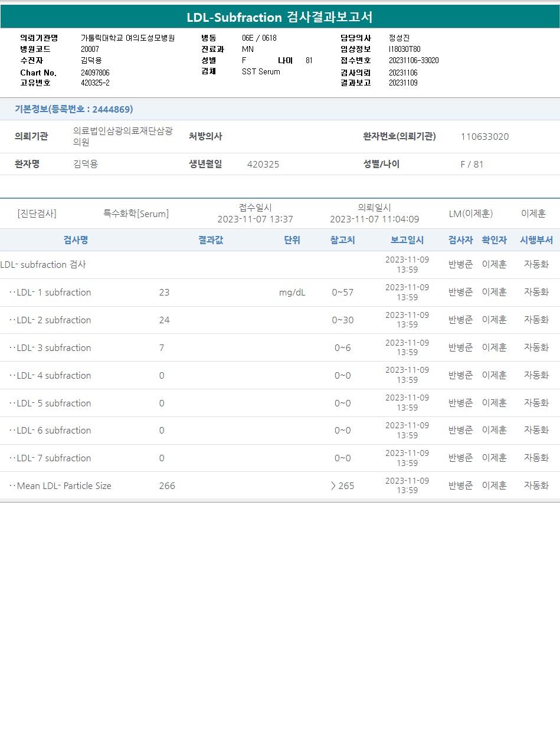Viewport: 560px width, 732px height.
Task: Click patient number 110633020
Action: 484,137
